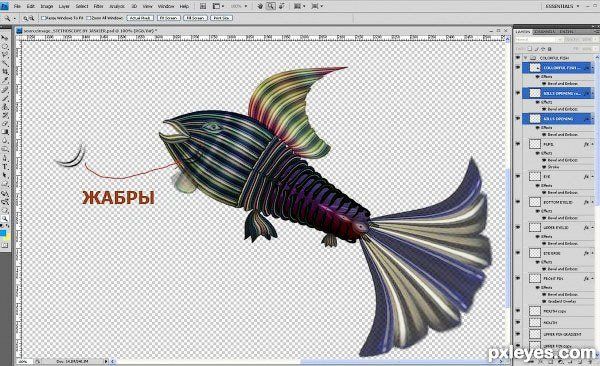Open the Edit menu

click(31, 6)
